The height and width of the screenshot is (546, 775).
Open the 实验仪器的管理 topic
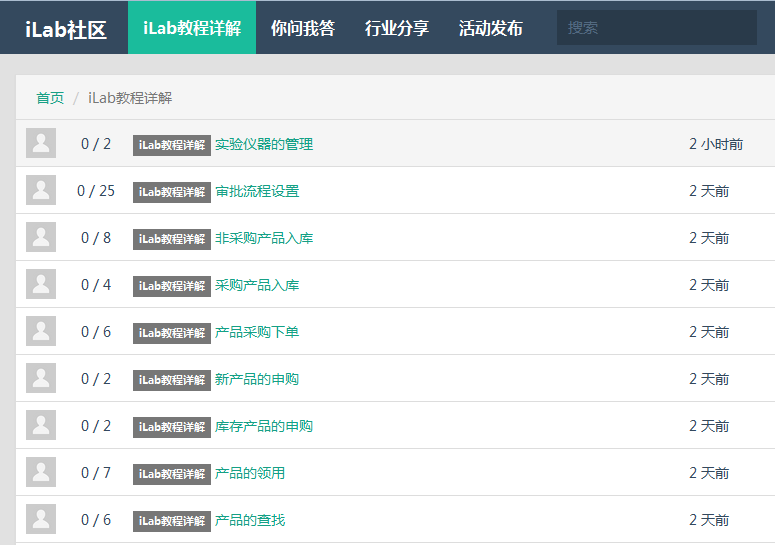[264, 144]
